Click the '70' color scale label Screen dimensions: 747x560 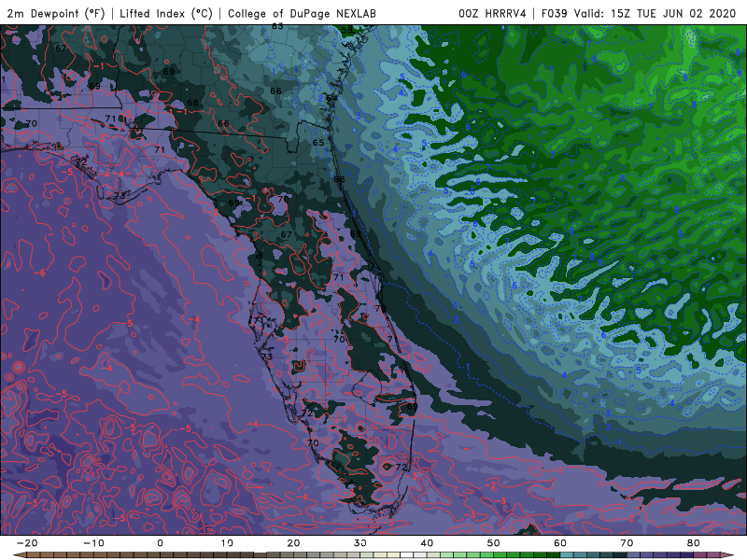click(627, 543)
